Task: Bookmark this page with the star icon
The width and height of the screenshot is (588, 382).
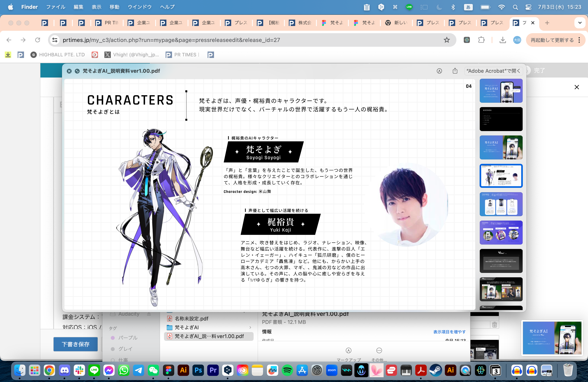Action: click(446, 40)
